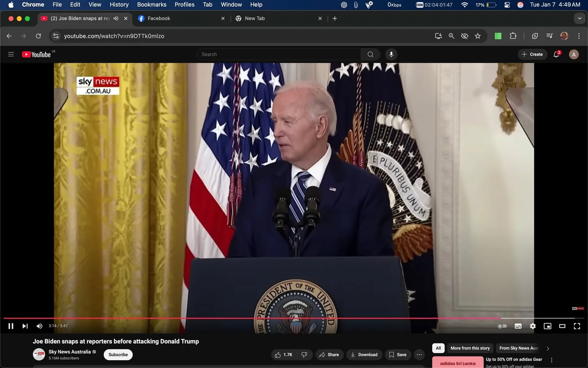Show next chips with right arrow

pyautogui.click(x=548, y=348)
